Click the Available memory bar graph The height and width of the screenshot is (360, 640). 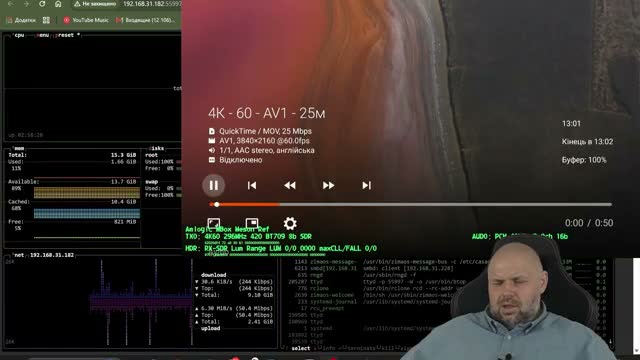coord(87,193)
